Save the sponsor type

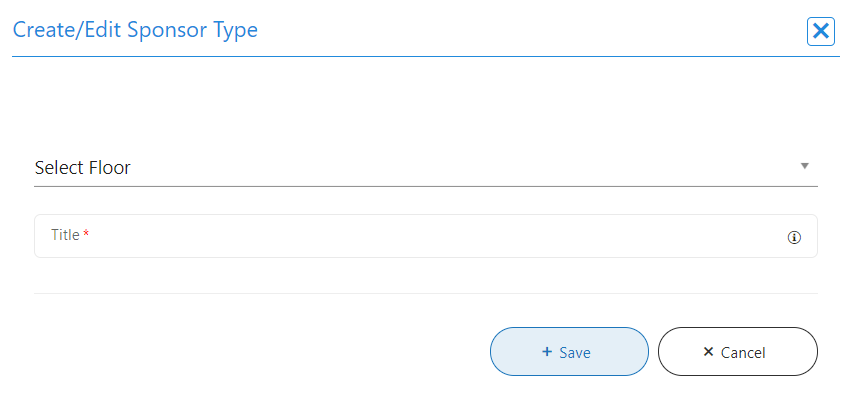569,351
